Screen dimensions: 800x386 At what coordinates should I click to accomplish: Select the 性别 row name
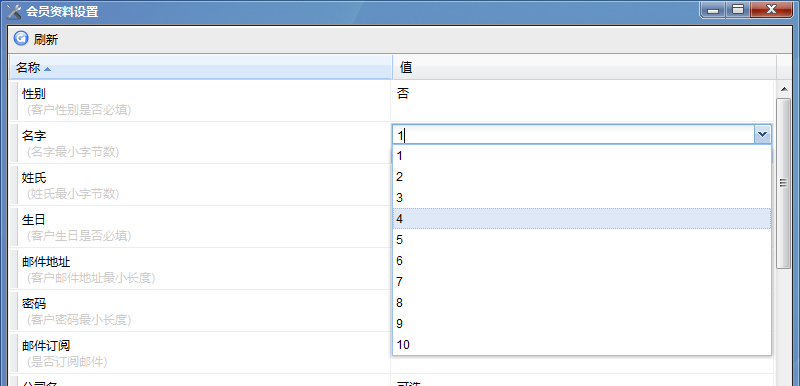coord(34,94)
